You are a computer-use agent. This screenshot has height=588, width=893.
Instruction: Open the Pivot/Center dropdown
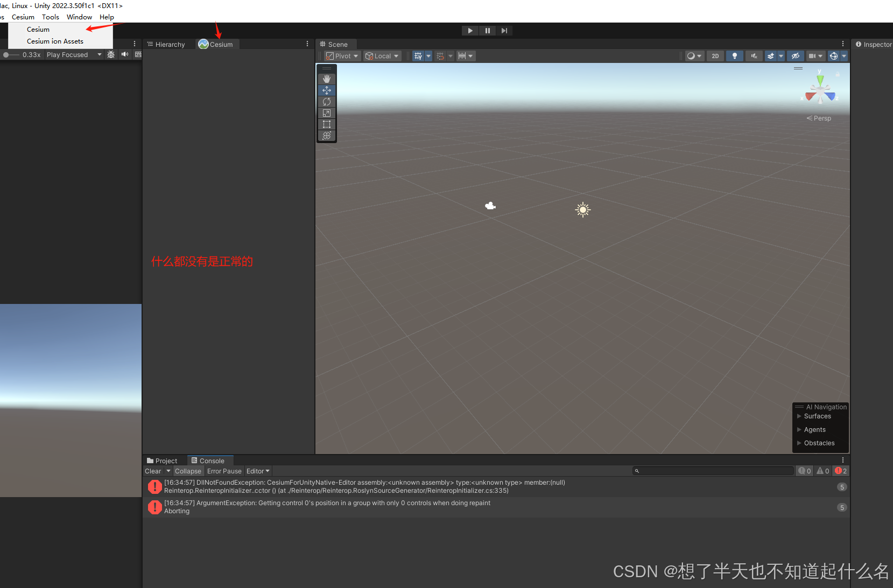(x=342, y=56)
